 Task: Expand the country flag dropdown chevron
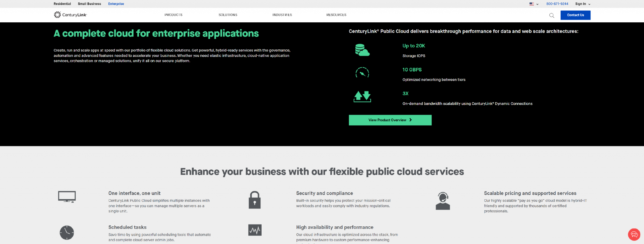537,4
